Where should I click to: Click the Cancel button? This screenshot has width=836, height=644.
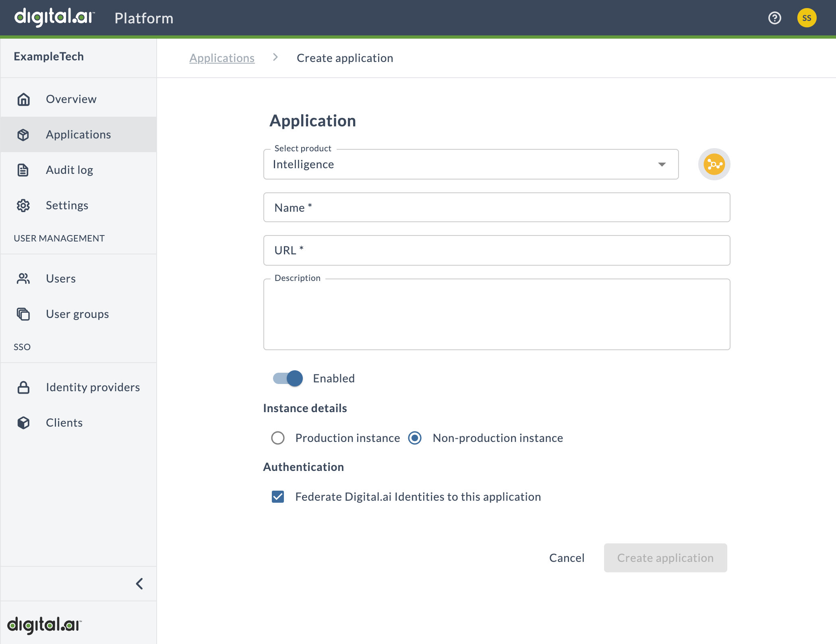coord(567,557)
